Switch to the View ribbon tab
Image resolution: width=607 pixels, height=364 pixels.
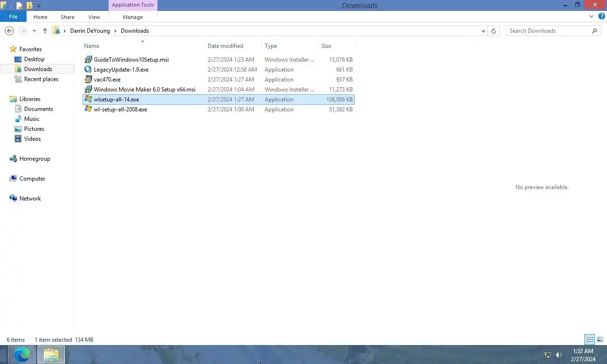94,17
